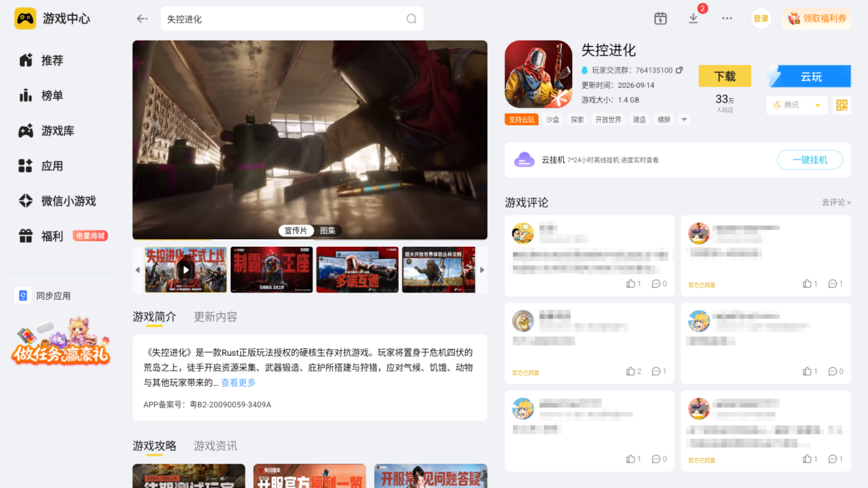Click the 电量商城 badge
The width and height of the screenshot is (868, 488).
90,236
